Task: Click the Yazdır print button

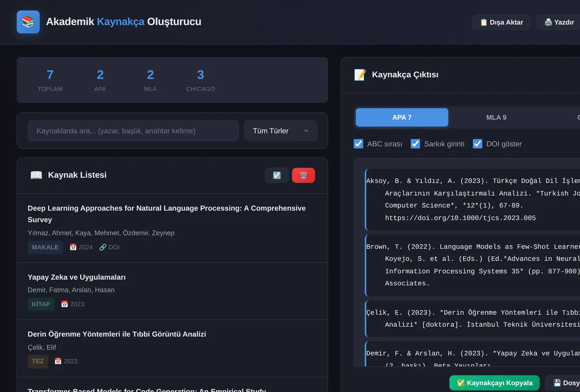Action: [x=559, y=22]
